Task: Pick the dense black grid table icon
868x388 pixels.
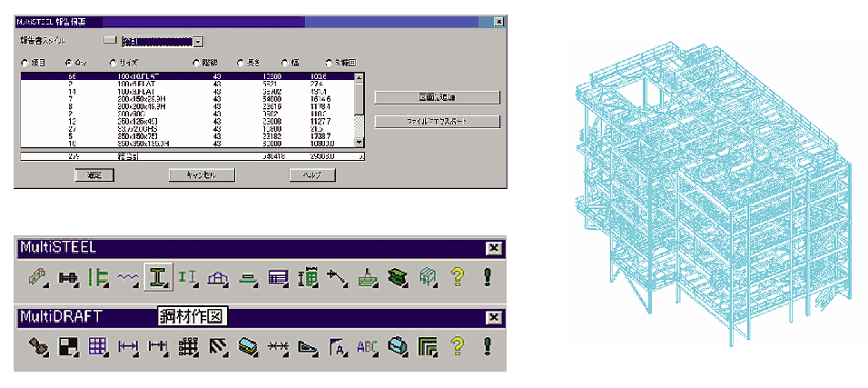Action: click(x=188, y=346)
